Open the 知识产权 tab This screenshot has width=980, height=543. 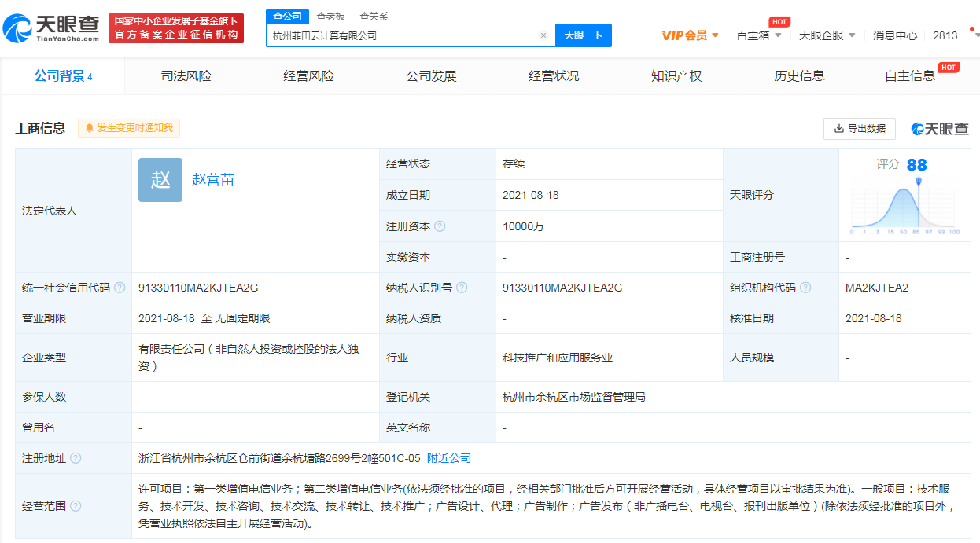tap(676, 76)
